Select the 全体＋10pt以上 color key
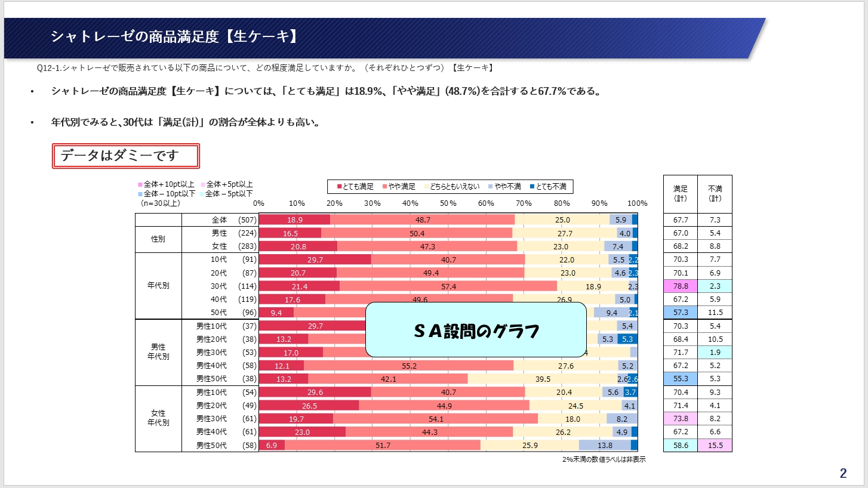 167,184
